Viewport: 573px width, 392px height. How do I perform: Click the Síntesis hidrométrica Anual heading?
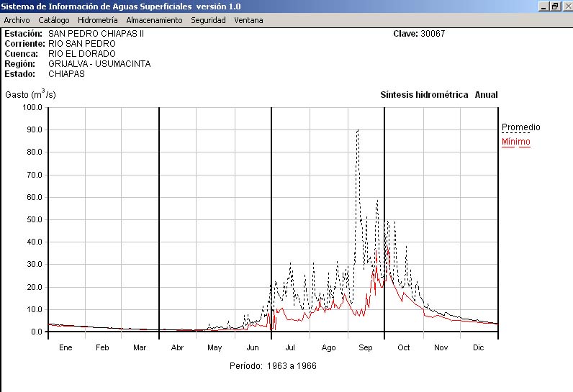point(438,95)
